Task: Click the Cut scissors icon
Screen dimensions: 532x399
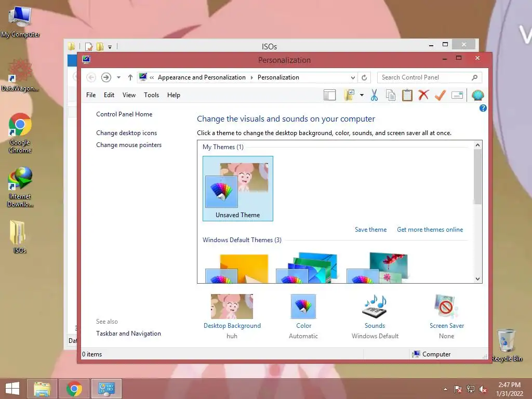Action: click(374, 96)
